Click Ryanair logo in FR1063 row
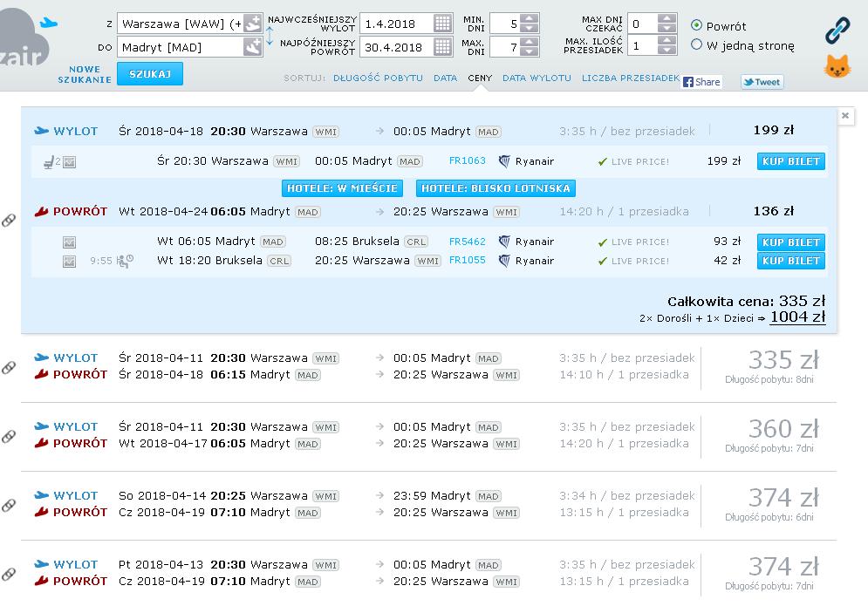Image resolution: width=868 pixels, height=606 pixels. [503, 161]
